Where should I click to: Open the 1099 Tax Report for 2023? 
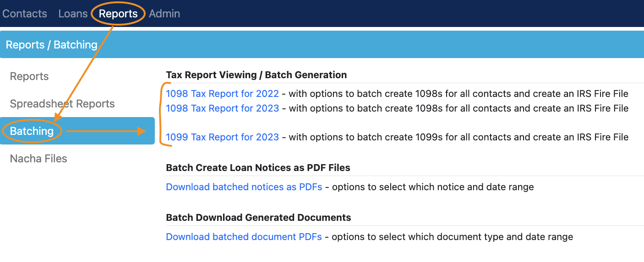(222, 137)
